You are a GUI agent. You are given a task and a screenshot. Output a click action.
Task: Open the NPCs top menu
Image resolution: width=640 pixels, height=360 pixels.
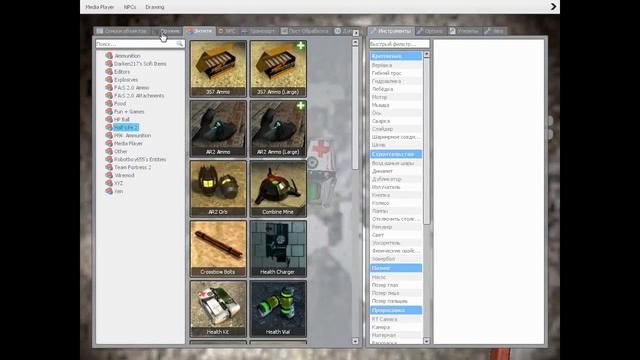click(130, 7)
